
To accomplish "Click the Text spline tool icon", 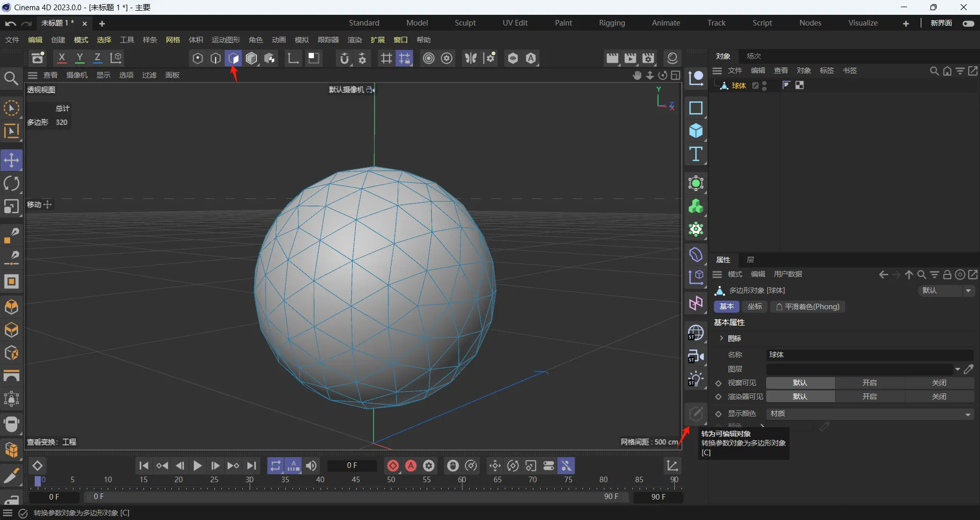I will pyautogui.click(x=696, y=154).
